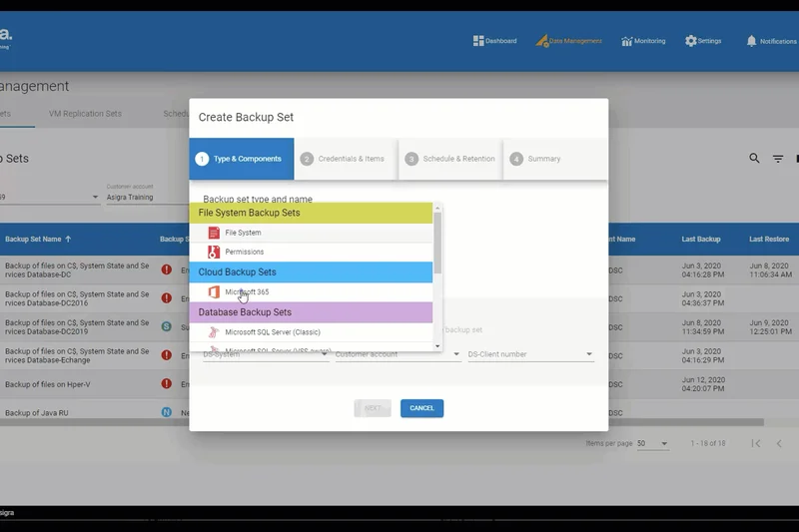
Task: Expand the DS-Client number dropdown
Action: [x=588, y=354]
